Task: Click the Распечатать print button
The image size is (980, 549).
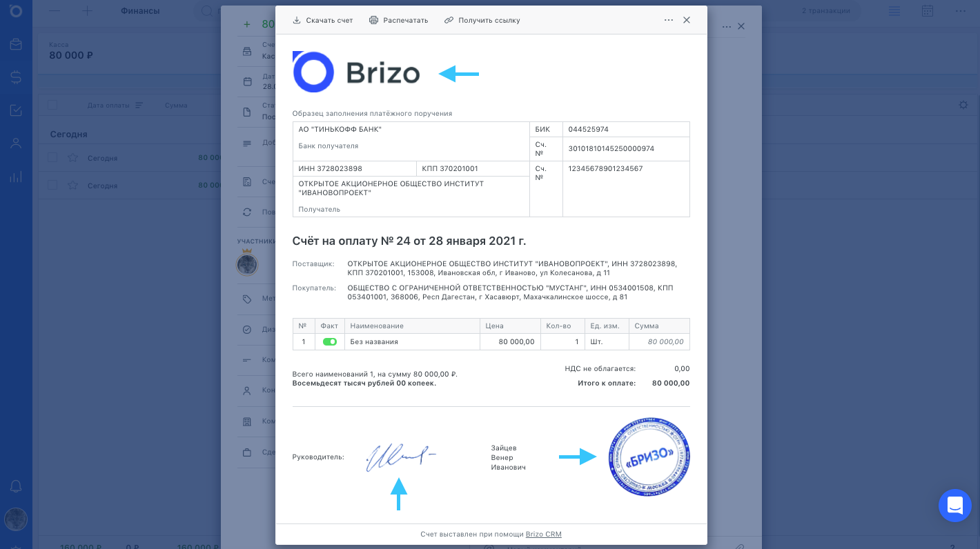Action: point(398,21)
